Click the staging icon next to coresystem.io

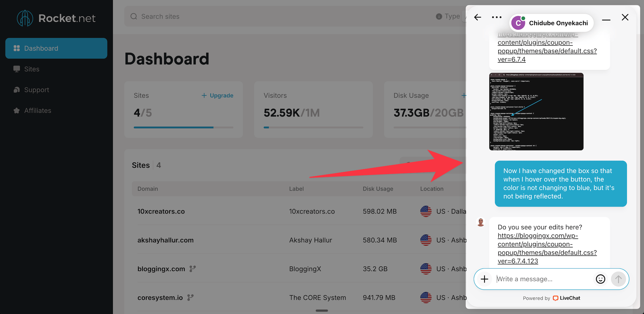(190, 297)
